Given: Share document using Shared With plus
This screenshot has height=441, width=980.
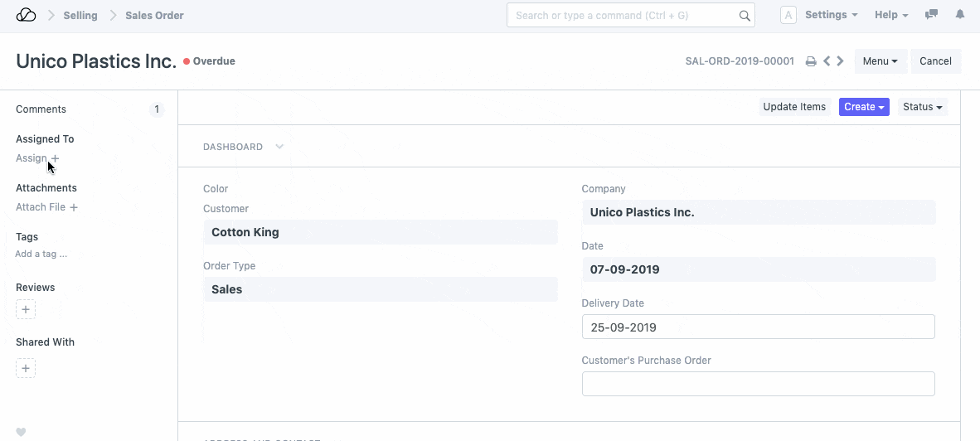Looking at the screenshot, I should click(26, 368).
